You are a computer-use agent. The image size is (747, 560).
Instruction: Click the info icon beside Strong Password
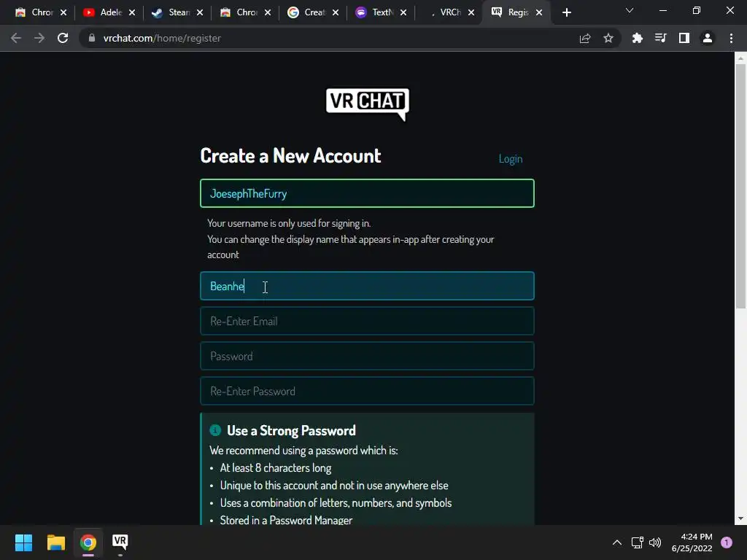(215, 430)
